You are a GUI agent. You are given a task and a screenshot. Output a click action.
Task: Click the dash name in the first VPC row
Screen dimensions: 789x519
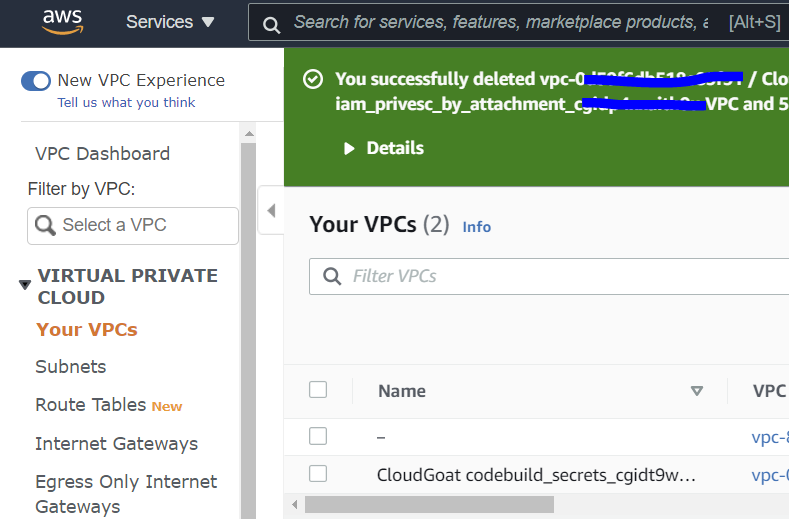coord(381,437)
